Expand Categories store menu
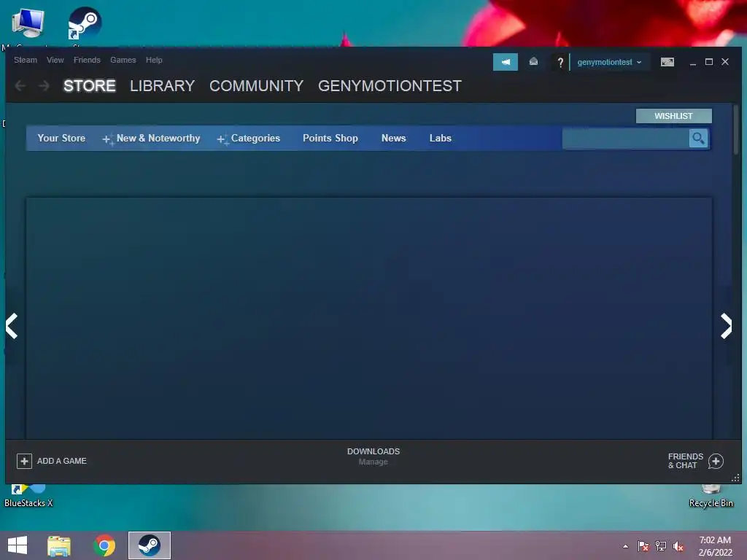Viewport: 747px width, 560px height. tap(248, 139)
